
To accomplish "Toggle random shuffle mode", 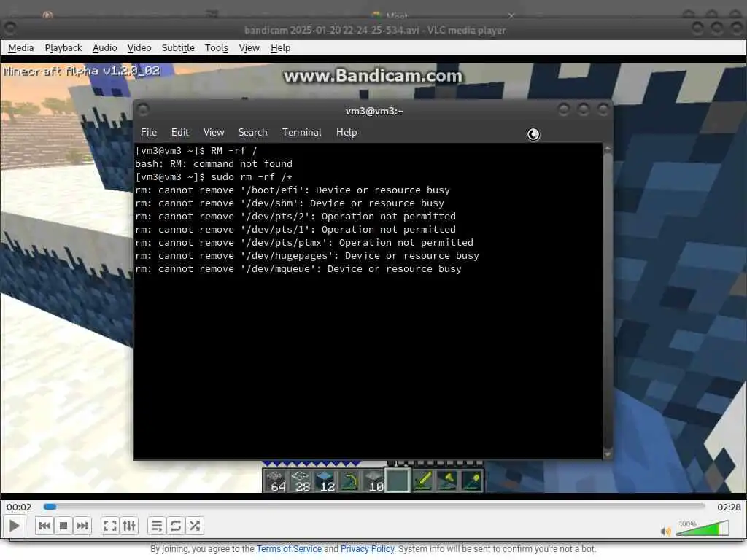I will click(x=194, y=526).
